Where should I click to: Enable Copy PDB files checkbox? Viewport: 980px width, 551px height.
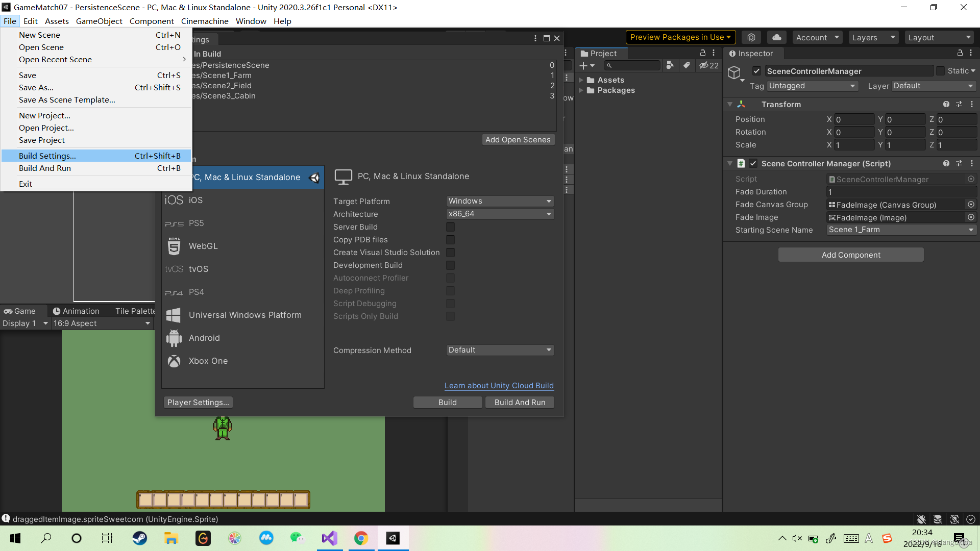pos(450,240)
